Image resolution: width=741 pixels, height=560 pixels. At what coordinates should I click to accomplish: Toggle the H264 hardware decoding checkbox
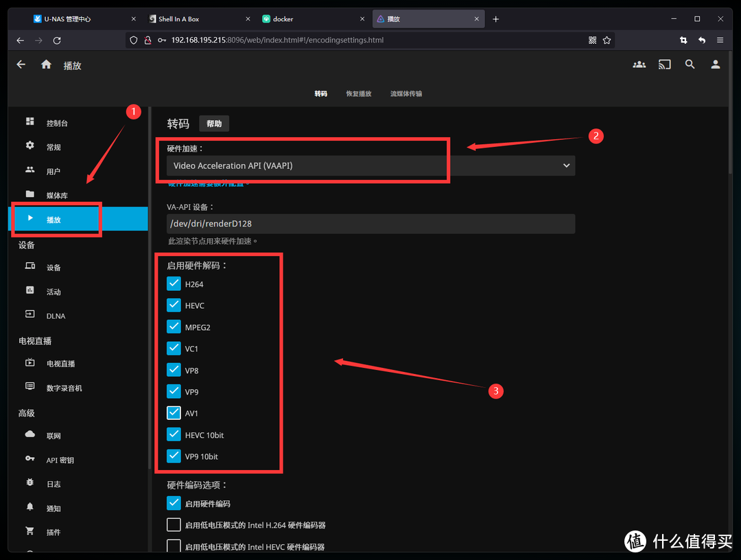[174, 283]
